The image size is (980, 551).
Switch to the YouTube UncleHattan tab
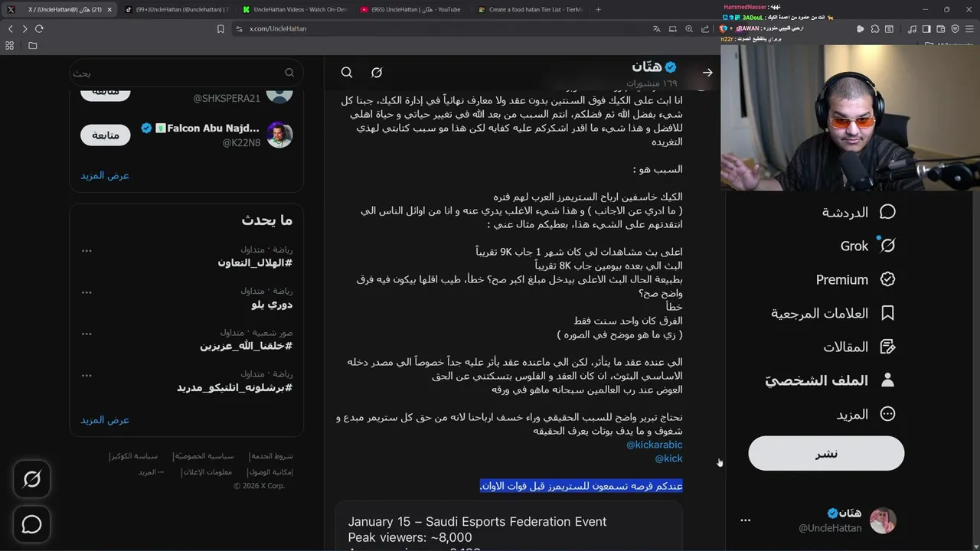click(x=410, y=9)
